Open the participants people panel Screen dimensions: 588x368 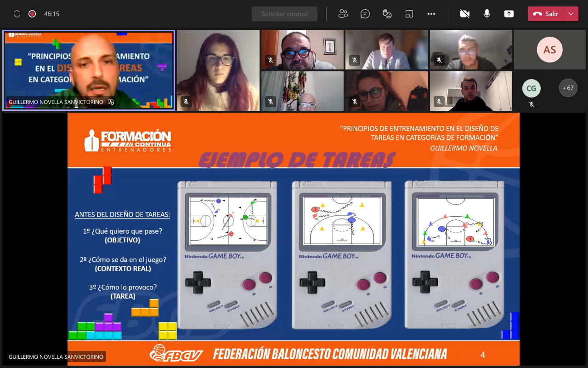coord(343,14)
